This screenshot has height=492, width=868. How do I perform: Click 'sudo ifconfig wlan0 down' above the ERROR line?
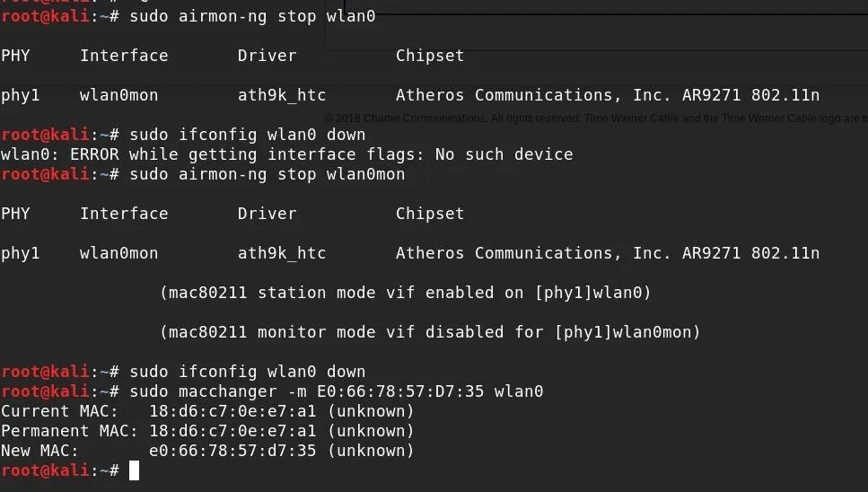248,135
